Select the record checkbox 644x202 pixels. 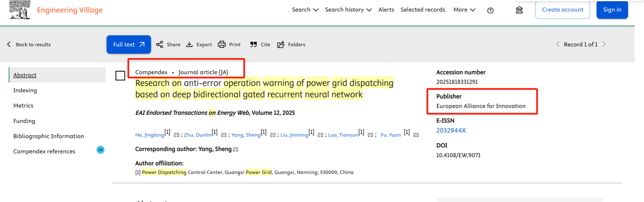tap(120, 76)
